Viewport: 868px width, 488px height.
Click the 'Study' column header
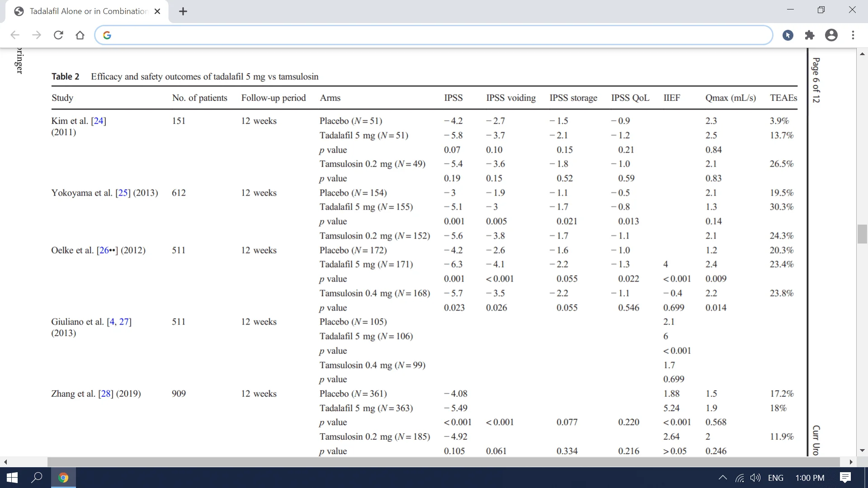tap(62, 98)
